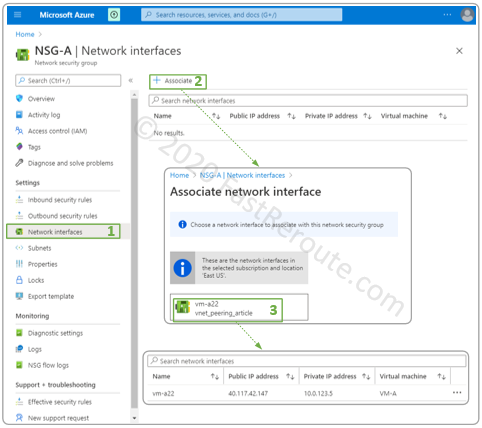Click the plus icon on Associate
The width and height of the screenshot is (482, 428).
point(157,80)
